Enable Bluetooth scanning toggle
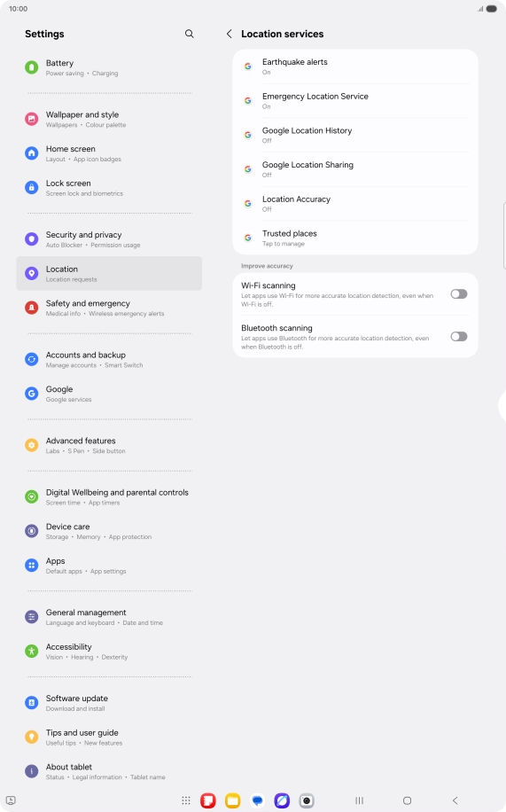The image size is (506, 812). (x=459, y=337)
